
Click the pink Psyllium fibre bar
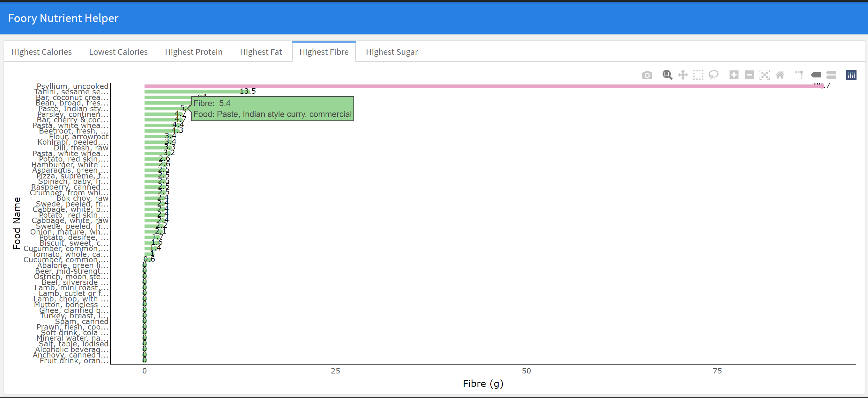472,86
